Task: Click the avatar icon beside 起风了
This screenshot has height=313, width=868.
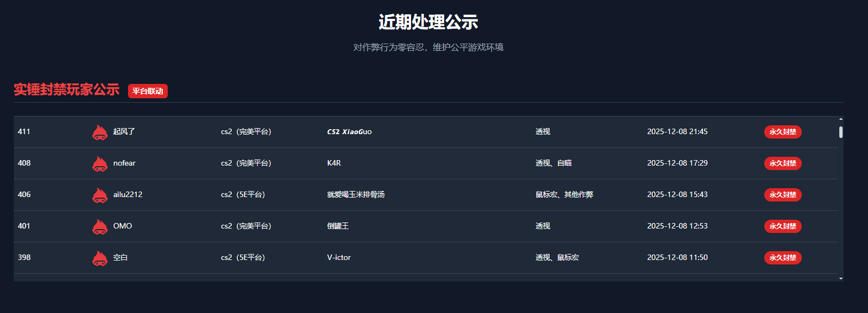Action: [x=99, y=132]
